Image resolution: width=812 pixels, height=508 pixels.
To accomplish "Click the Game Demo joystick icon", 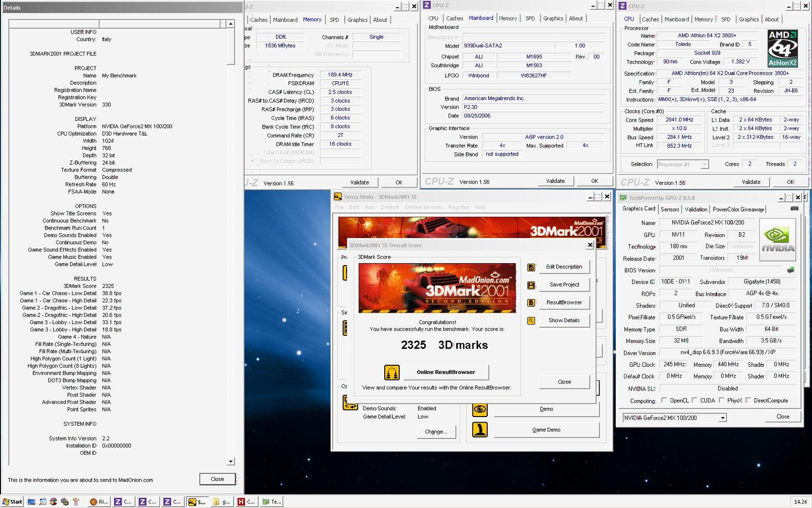I will [x=480, y=430].
